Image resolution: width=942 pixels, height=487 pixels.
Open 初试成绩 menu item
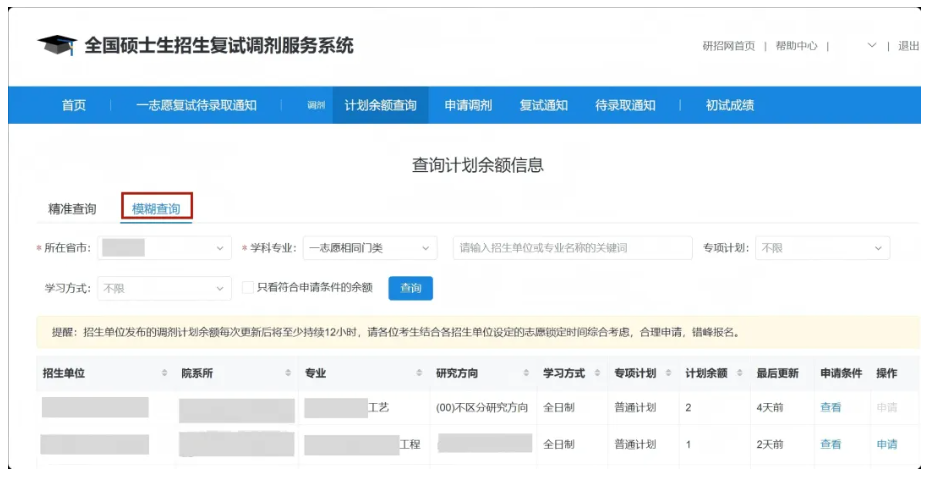coord(730,105)
